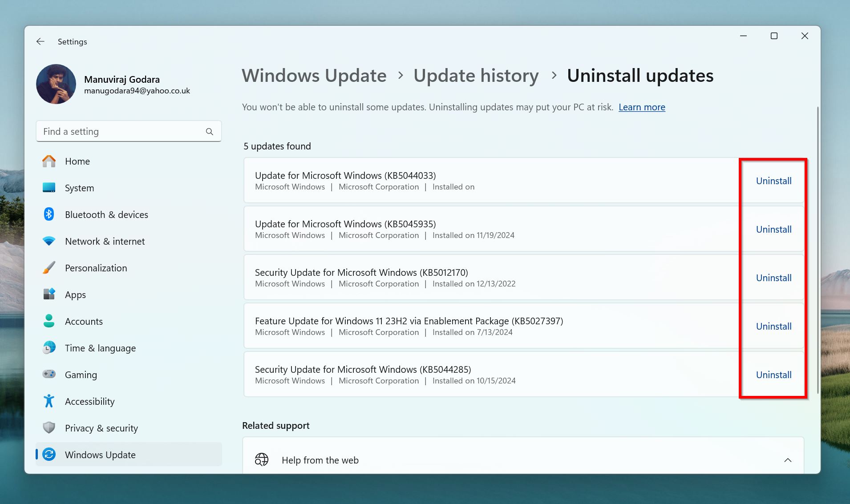Open the Learn more link

642,107
